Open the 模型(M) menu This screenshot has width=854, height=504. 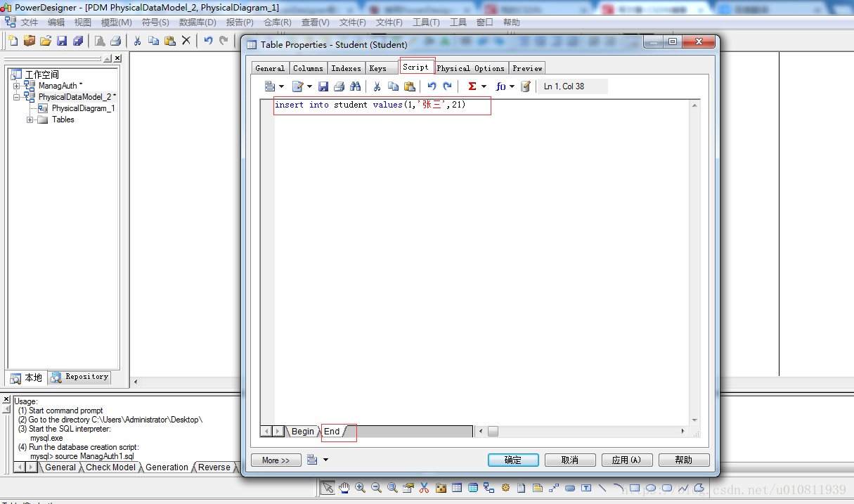point(117,22)
